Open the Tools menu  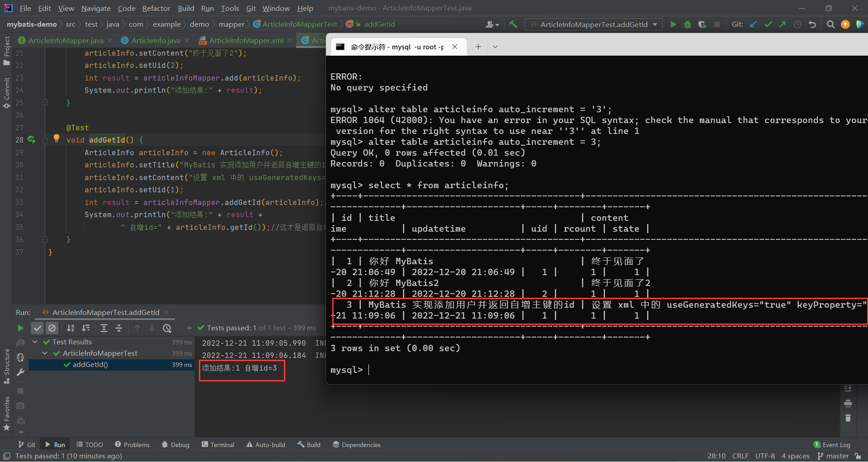230,8
